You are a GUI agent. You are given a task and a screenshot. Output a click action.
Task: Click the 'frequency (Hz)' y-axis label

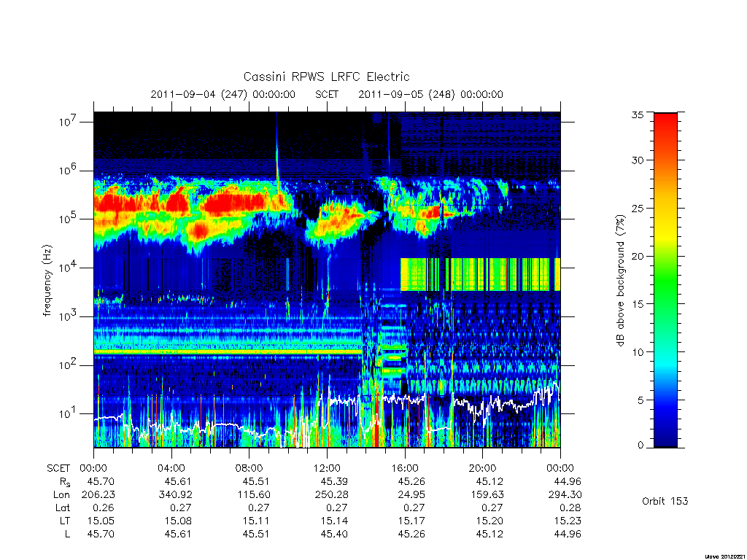47,281
